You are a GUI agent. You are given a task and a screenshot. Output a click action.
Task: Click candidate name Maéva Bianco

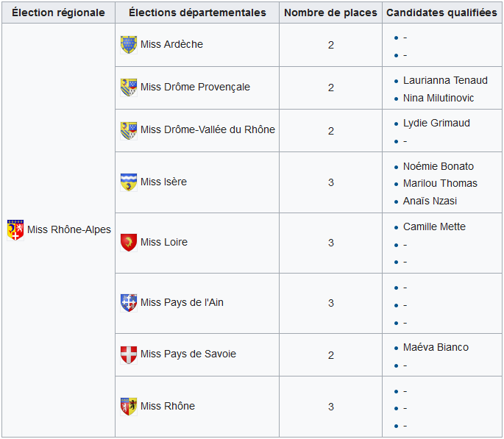[x=436, y=347]
